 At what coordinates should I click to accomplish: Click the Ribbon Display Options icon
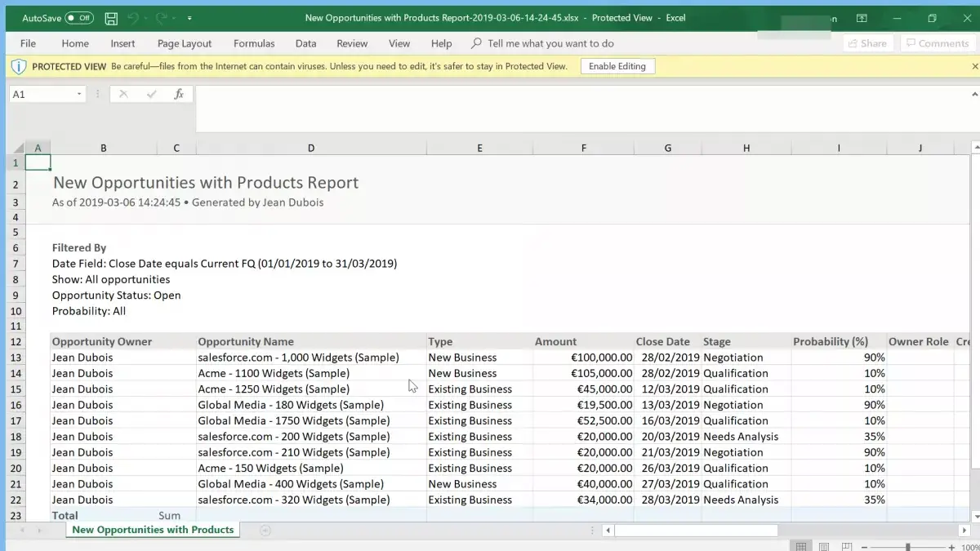[862, 18]
